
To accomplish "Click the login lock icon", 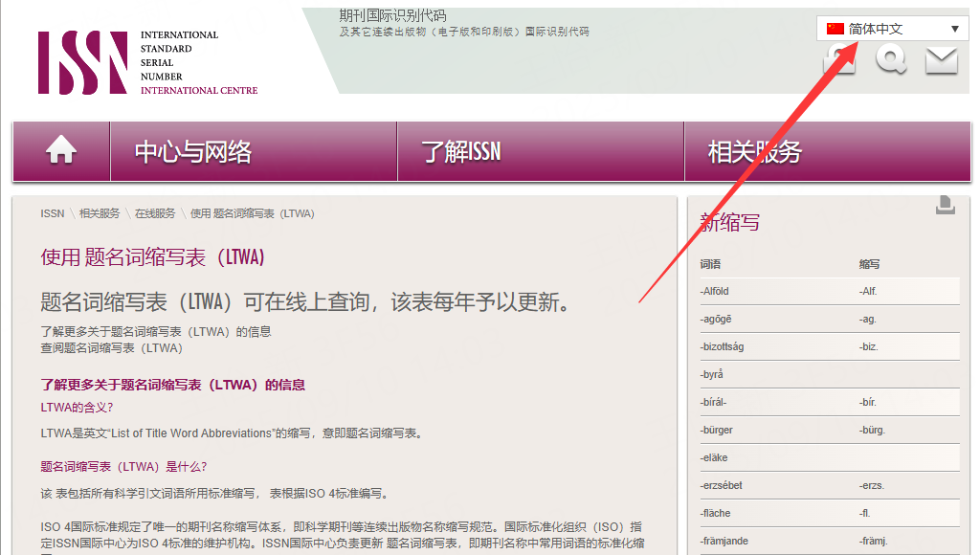I will [x=839, y=59].
